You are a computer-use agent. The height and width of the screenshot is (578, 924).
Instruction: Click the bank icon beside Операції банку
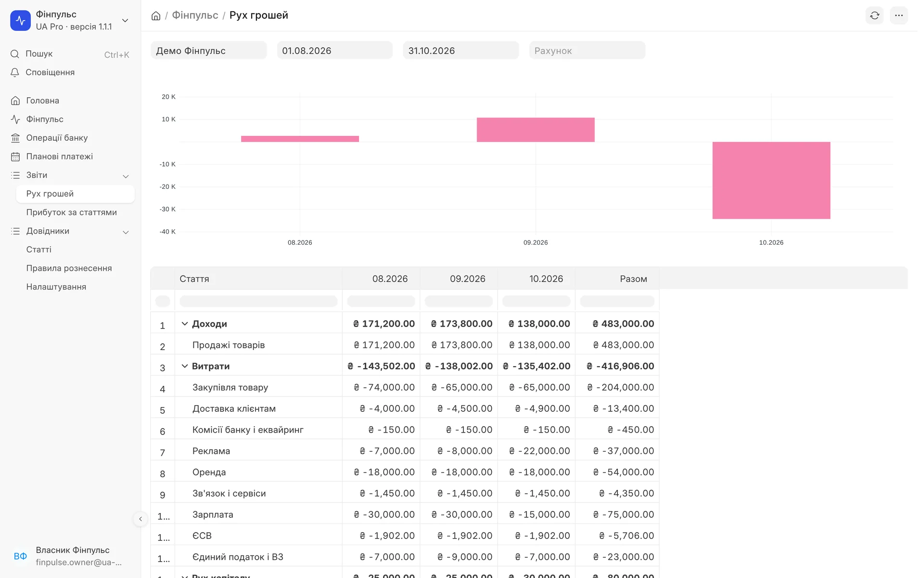(x=15, y=138)
